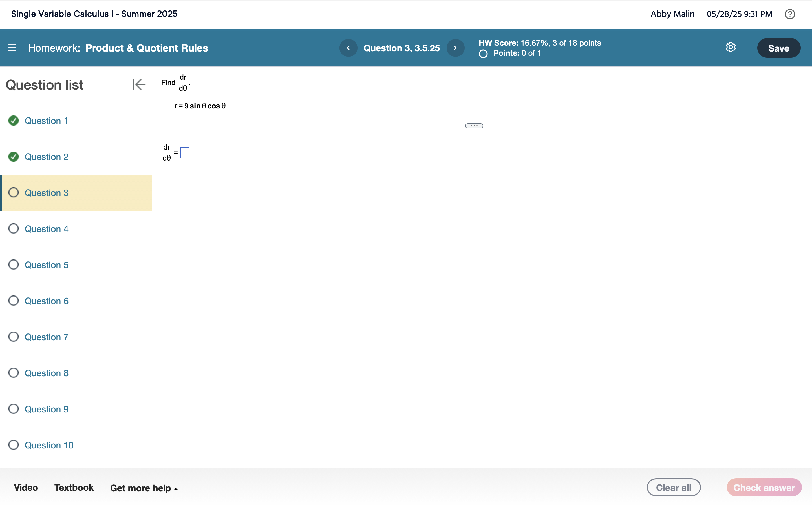
Task: Open the Textbook resource
Action: 74,488
